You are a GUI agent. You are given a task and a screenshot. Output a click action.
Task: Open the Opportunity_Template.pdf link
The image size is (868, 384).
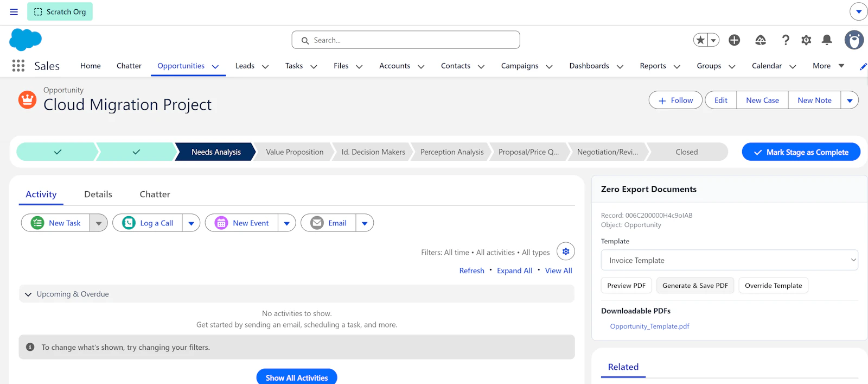pos(649,326)
